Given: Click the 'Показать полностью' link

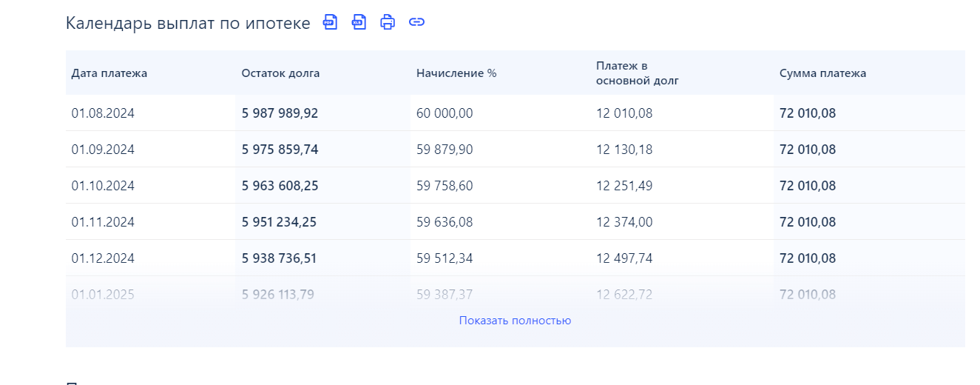Looking at the screenshot, I should [515, 321].
